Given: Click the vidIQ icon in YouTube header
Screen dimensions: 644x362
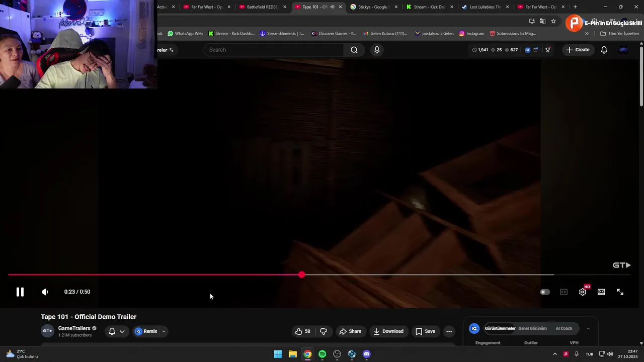Looking at the screenshot, I should [x=527, y=50].
